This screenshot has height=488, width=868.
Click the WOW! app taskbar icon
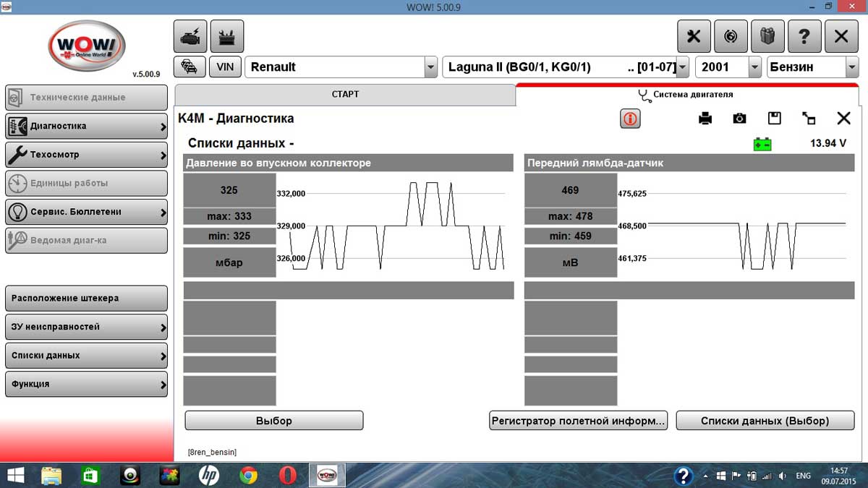pos(327,476)
